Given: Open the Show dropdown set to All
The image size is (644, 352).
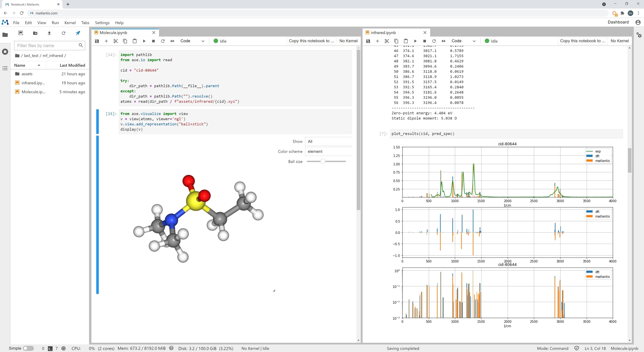Looking at the screenshot, I should click(x=328, y=141).
